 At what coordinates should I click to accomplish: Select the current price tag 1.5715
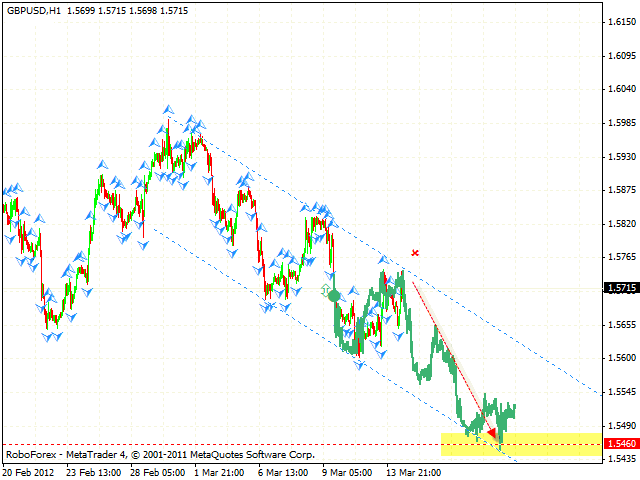coord(621,288)
